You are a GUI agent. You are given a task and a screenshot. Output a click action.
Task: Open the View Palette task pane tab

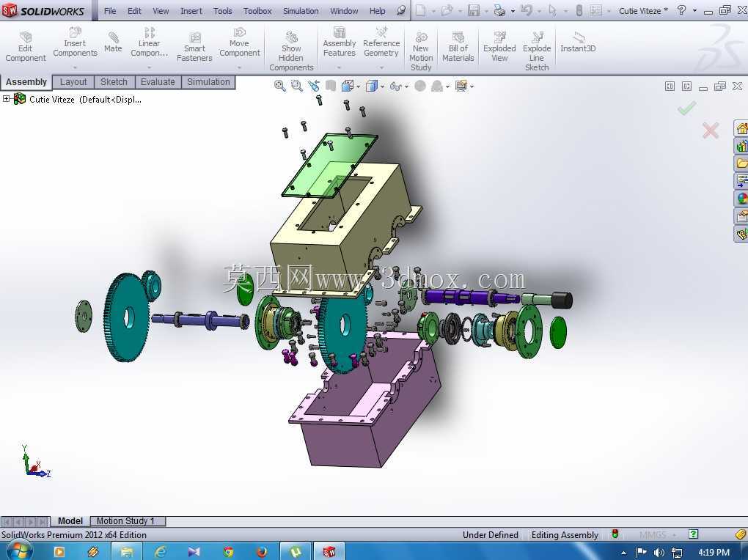pyautogui.click(x=741, y=181)
